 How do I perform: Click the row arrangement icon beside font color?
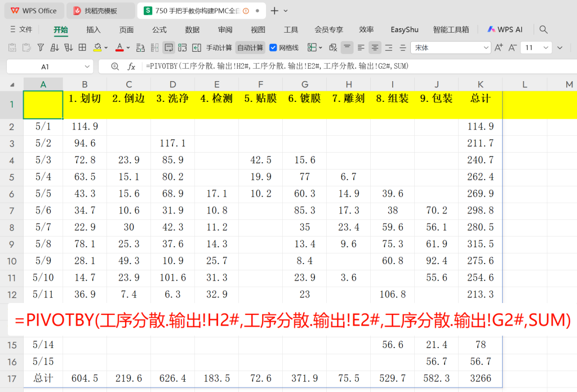click(140, 48)
